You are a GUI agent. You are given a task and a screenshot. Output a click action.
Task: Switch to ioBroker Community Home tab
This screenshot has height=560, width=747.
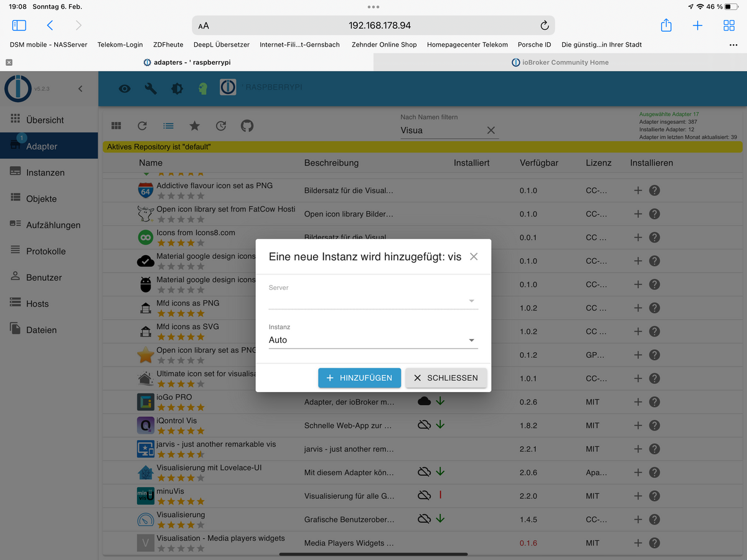[x=560, y=62]
